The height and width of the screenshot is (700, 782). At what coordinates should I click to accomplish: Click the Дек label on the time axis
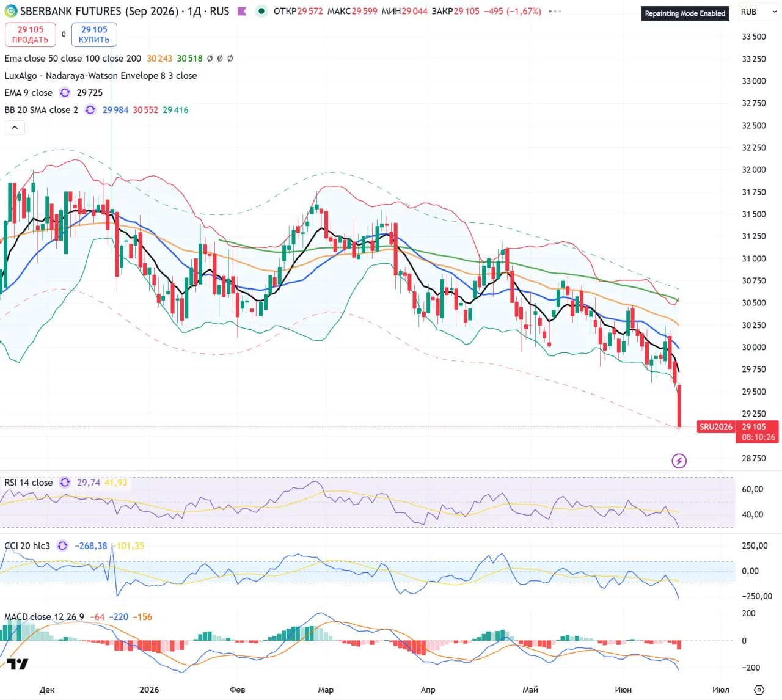click(x=47, y=690)
